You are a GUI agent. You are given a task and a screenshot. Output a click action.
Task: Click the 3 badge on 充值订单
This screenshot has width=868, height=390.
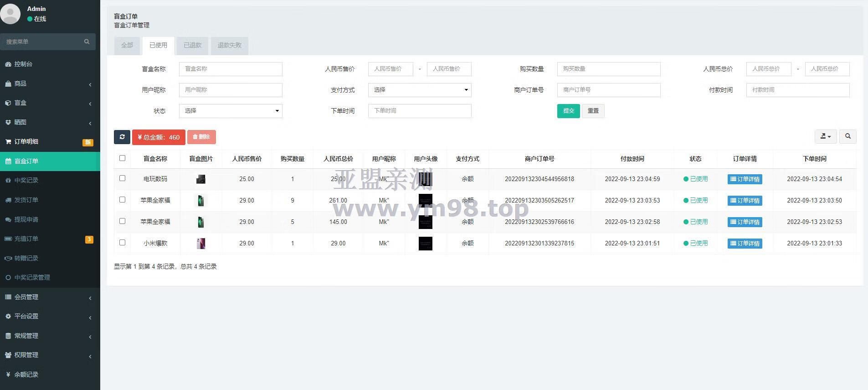[x=89, y=239]
